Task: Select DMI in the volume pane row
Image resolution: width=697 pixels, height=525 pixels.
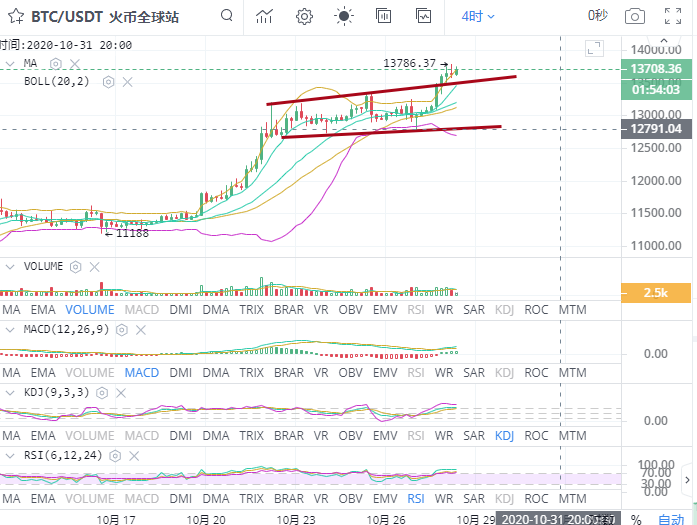Action: tap(180, 310)
